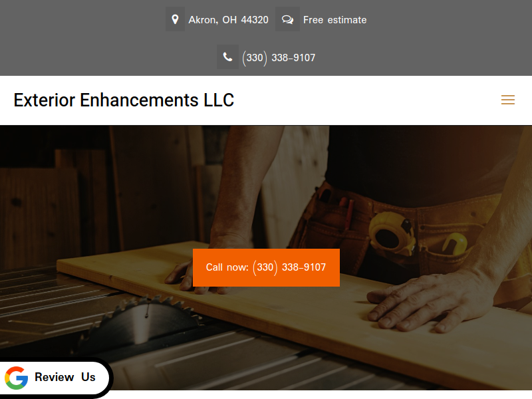Click the location pin icon
The height and width of the screenshot is (399, 532).
tap(175, 19)
